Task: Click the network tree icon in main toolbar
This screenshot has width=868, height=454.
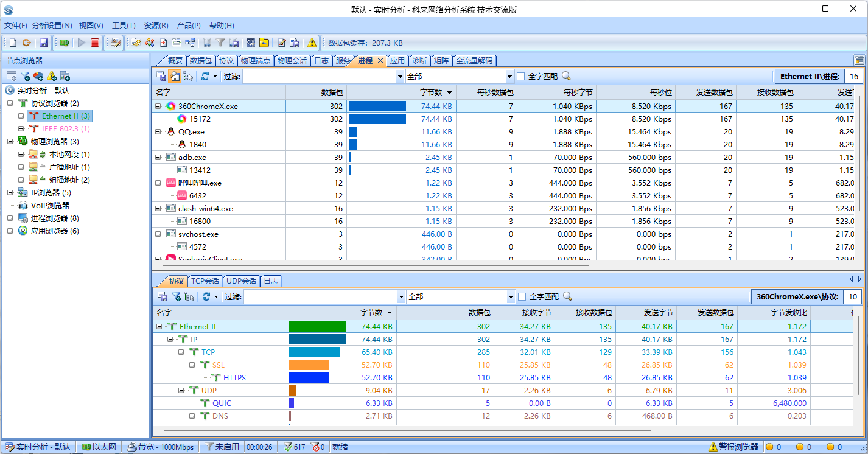Action: [x=191, y=43]
